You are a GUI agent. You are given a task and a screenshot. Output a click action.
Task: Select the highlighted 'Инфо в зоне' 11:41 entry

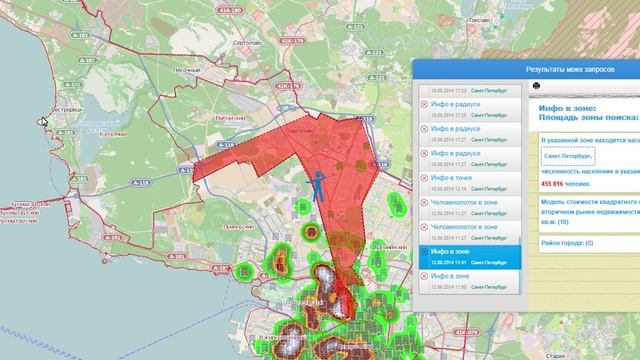point(470,257)
